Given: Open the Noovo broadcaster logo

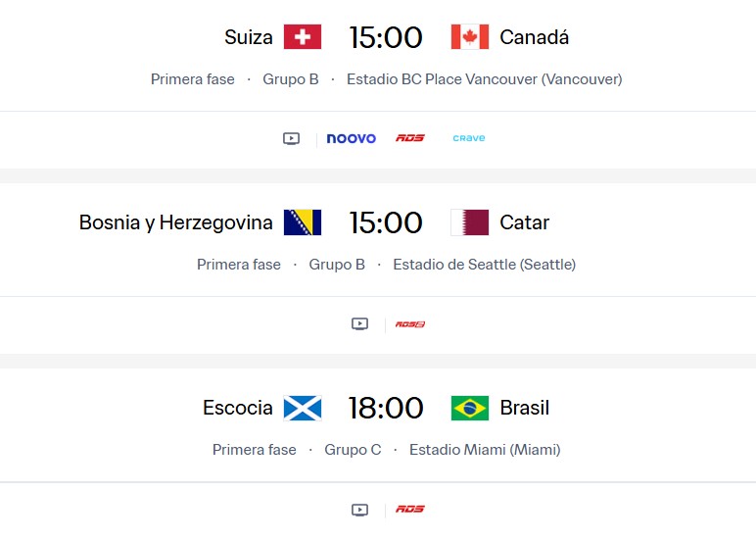Looking at the screenshot, I should point(351,138).
